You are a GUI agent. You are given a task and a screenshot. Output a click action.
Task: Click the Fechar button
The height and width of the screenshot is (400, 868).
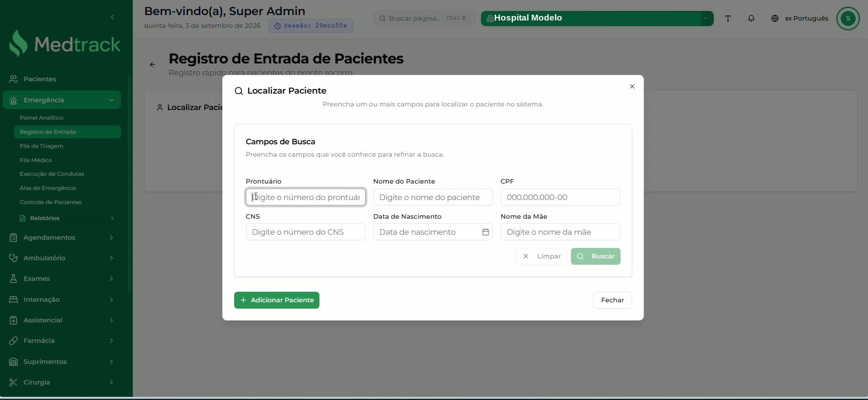pyautogui.click(x=612, y=300)
